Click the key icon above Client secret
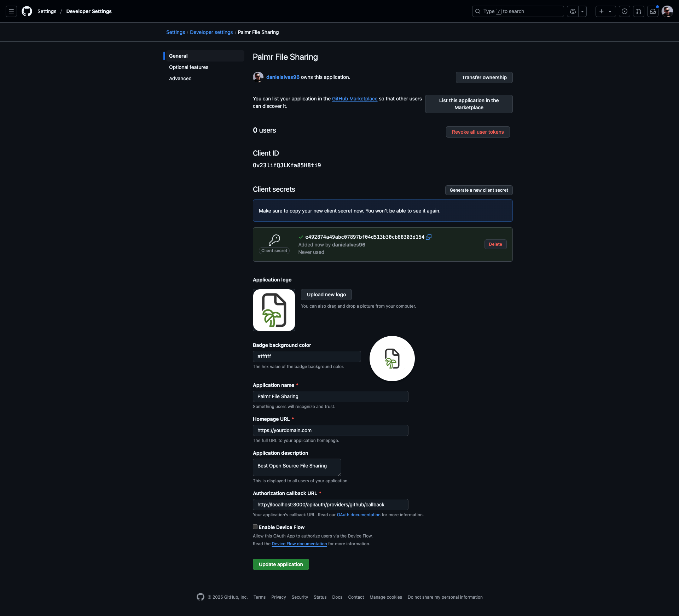This screenshot has width=679, height=616. tap(274, 240)
